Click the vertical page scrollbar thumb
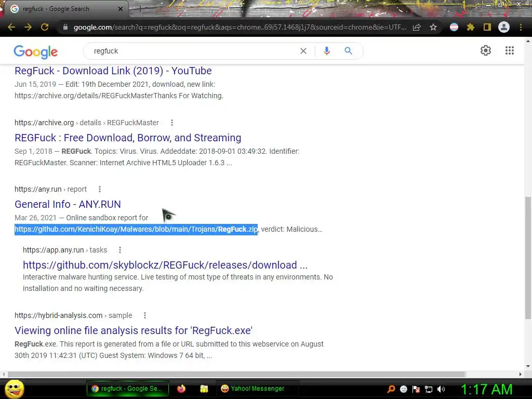The height and width of the screenshot is (399, 532). coord(528,258)
